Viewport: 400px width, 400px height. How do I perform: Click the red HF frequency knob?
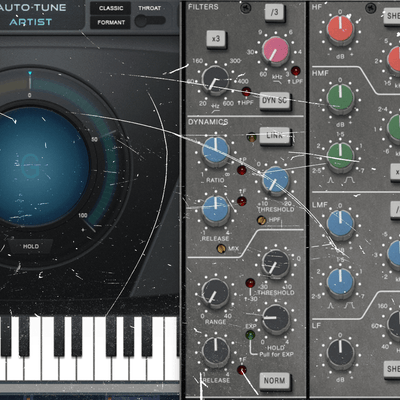pyautogui.click(x=395, y=59)
